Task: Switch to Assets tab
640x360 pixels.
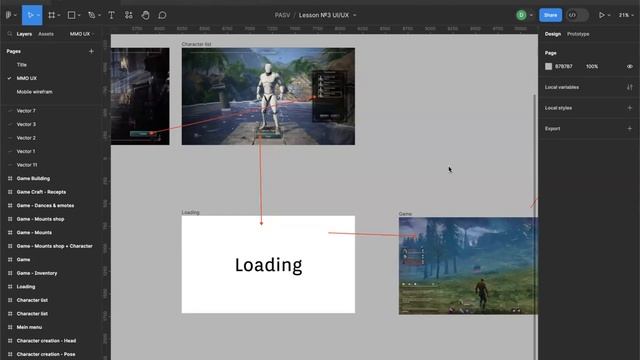Action: tap(46, 34)
